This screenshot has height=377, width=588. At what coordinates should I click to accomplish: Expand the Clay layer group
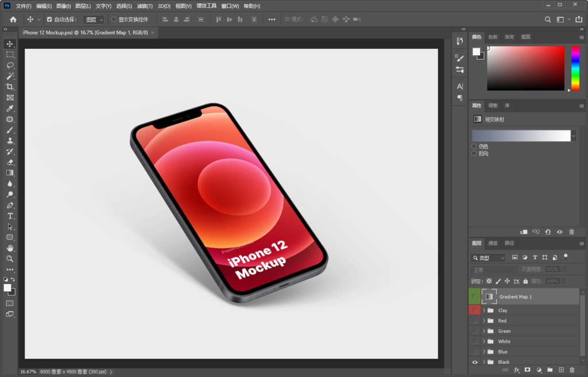click(484, 310)
